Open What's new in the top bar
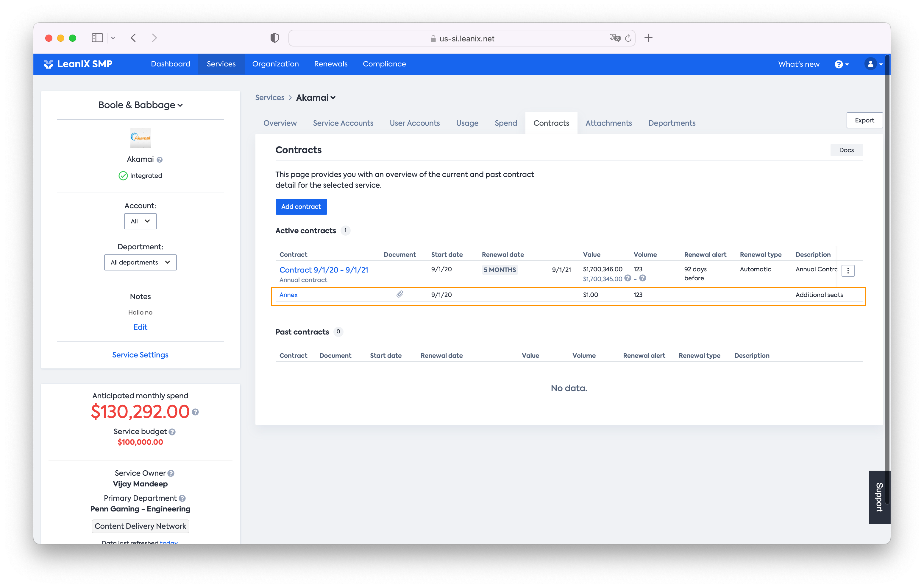 click(798, 64)
